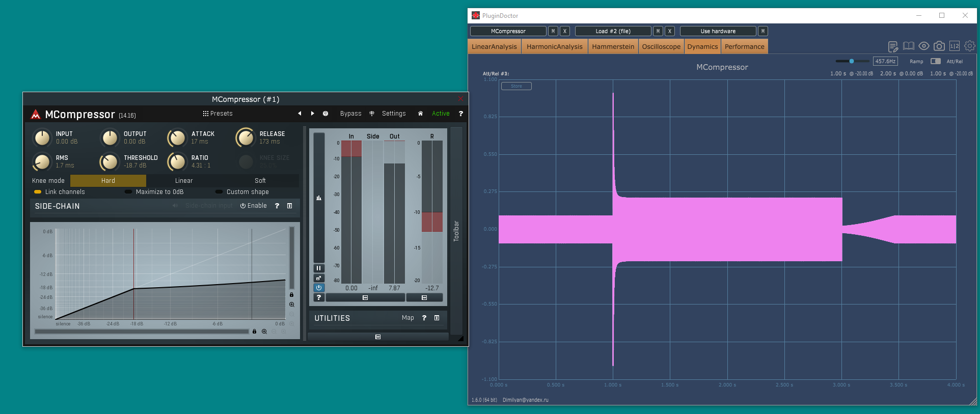The image size is (980, 414).
Task: Select previous preset arrow in MCompressor
Action: 300,114
